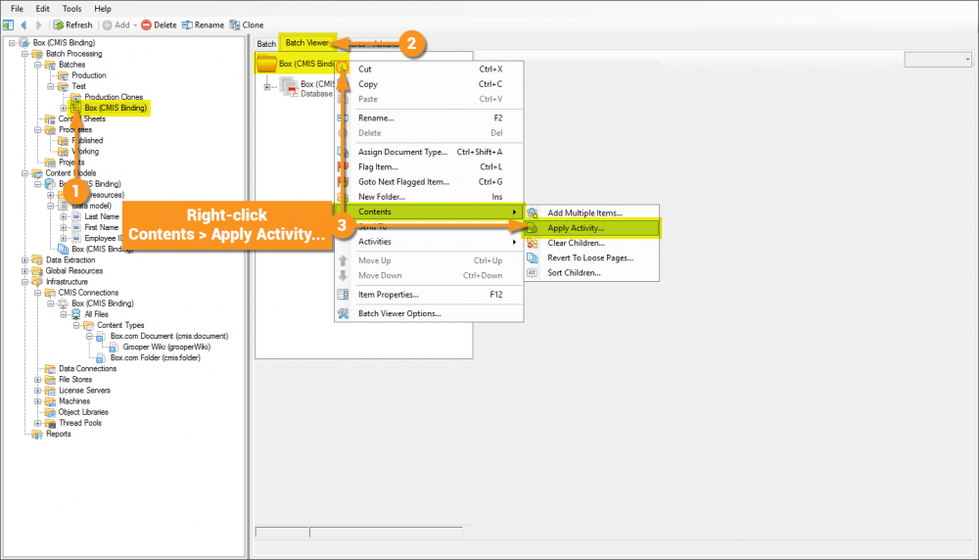Click the Box.com Folder content type icon
Screen dimensions: 979x560
(100, 358)
